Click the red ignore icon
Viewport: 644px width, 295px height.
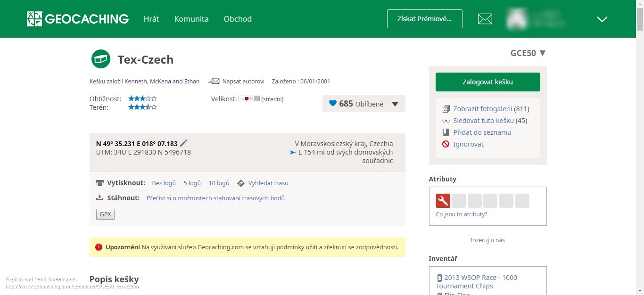point(446,144)
